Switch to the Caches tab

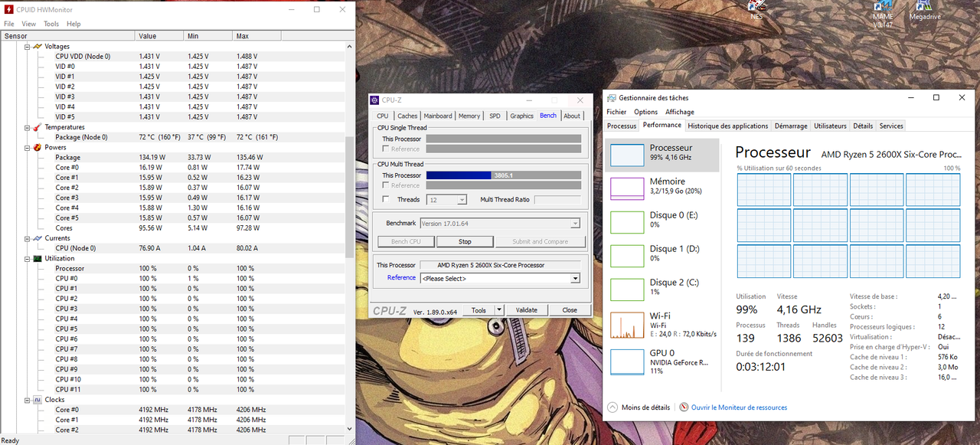(x=407, y=116)
